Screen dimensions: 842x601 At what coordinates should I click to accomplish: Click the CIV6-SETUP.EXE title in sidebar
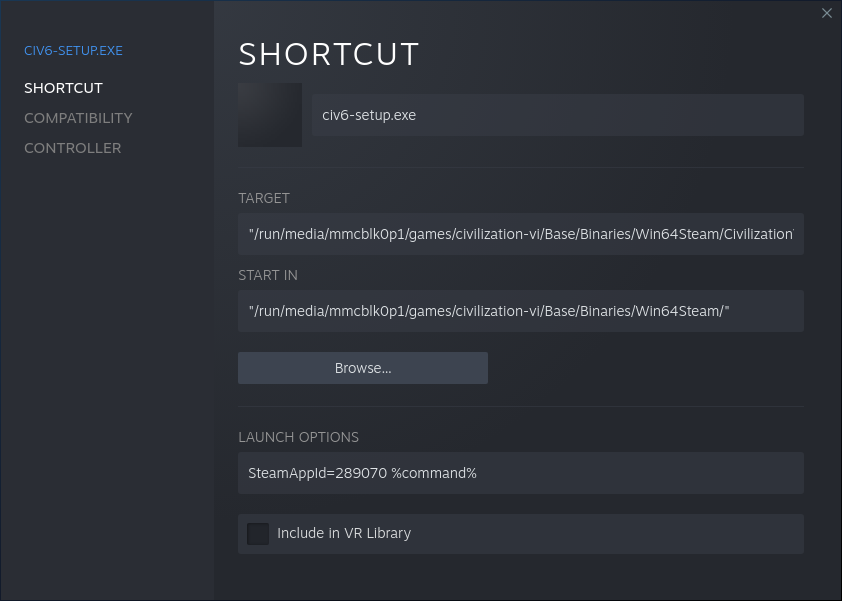point(74,50)
